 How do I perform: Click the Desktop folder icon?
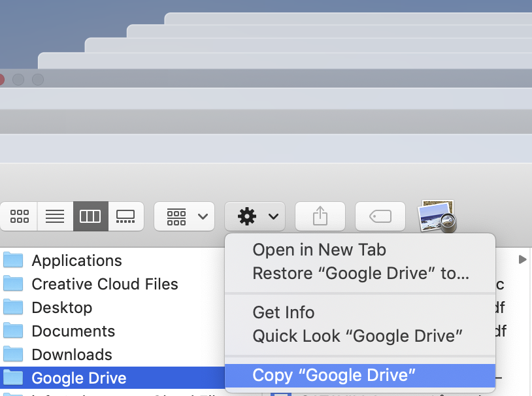click(x=13, y=307)
